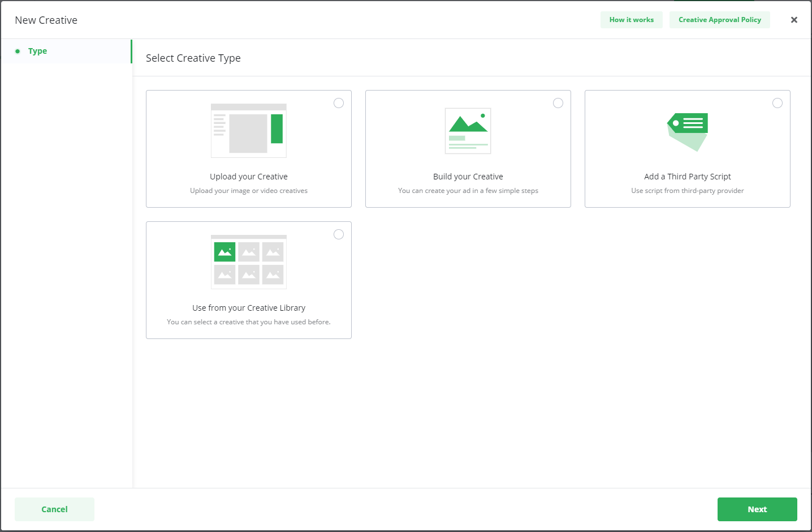The width and height of the screenshot is (812, 532).
Task: View the Creative Approval Policy
Action: 719,20
